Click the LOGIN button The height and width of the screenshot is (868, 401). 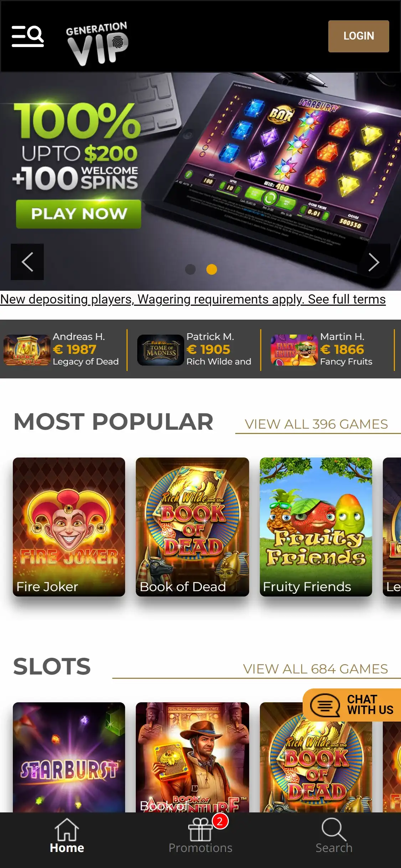pos(359,36)
